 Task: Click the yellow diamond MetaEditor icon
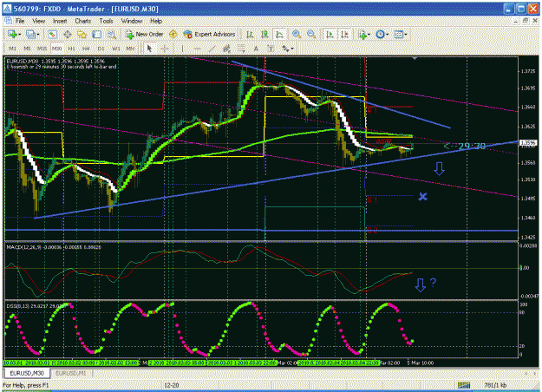tap(173, 34)
